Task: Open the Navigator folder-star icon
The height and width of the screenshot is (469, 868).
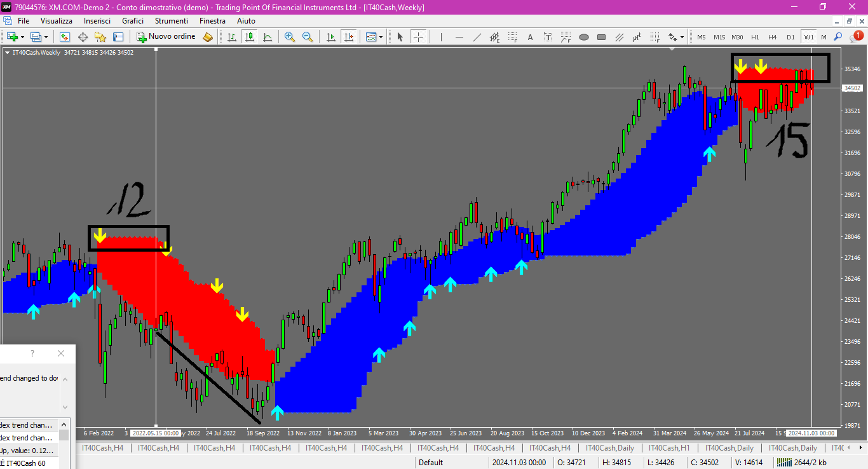Action: 100,37
